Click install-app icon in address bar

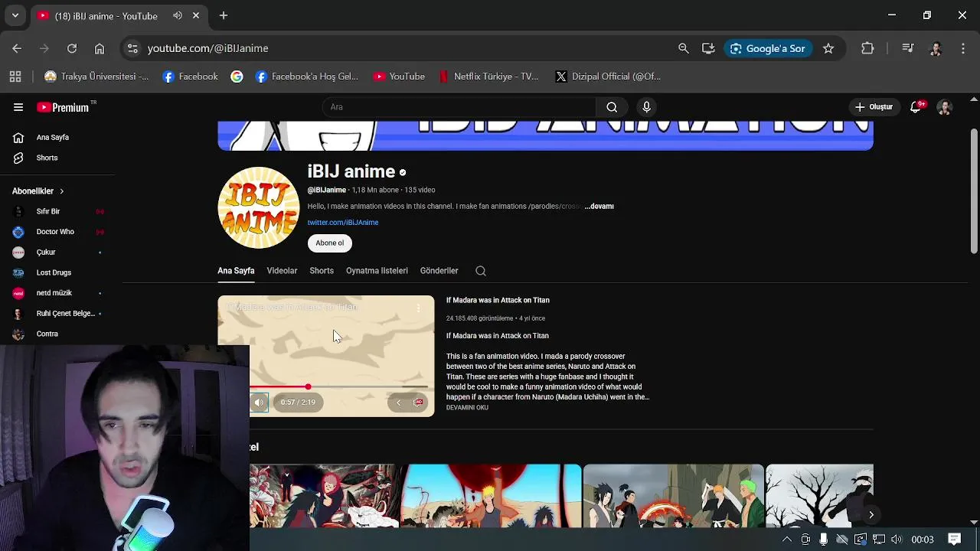click(708, 48)
